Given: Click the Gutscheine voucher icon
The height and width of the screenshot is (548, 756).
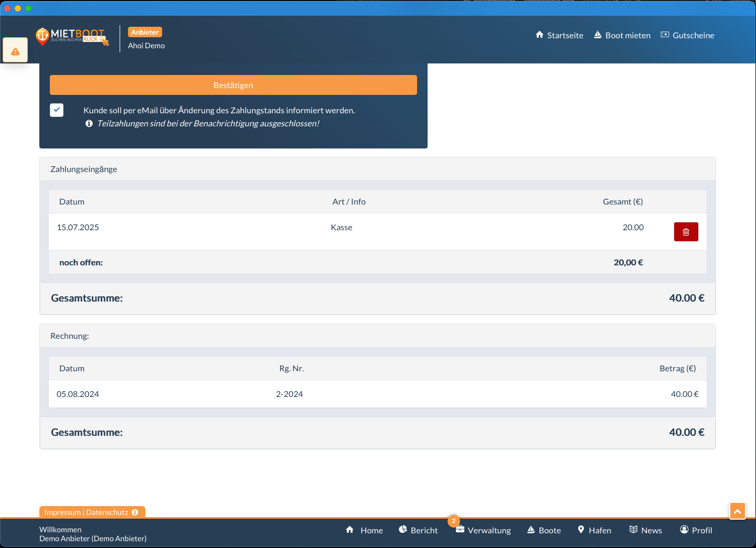Looking at the screenshot, I should click(x=665, y=35).
